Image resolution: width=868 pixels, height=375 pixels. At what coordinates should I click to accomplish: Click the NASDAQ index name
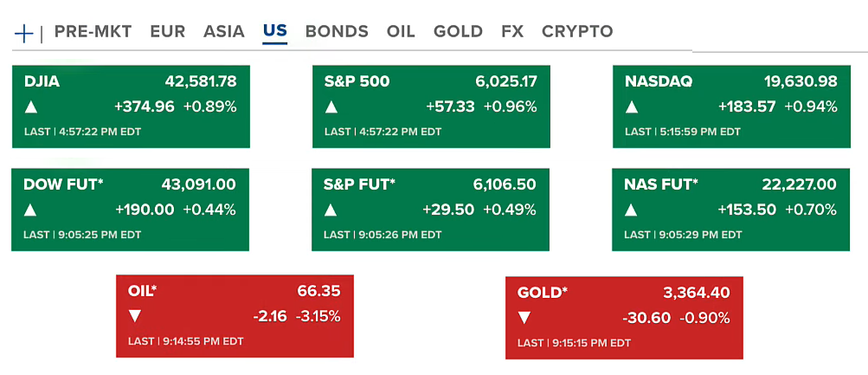(x=659, y=81)
